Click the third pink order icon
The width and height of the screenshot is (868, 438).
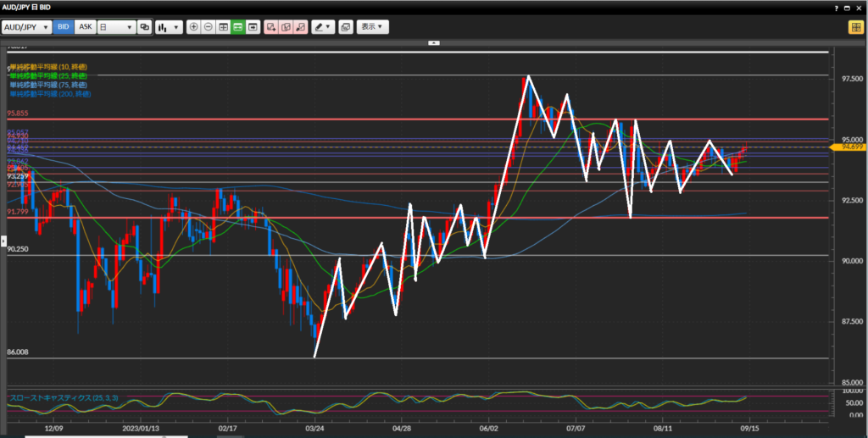(300, 27)
